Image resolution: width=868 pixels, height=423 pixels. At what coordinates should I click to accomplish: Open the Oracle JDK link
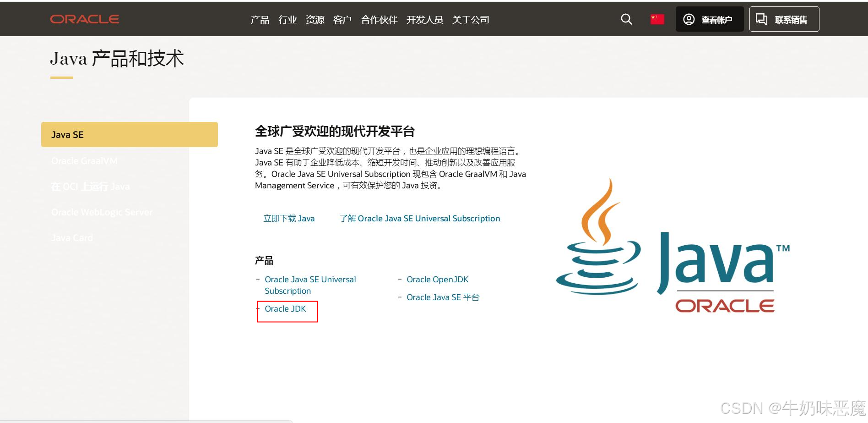pyautogui.click(x=285, y=309)
